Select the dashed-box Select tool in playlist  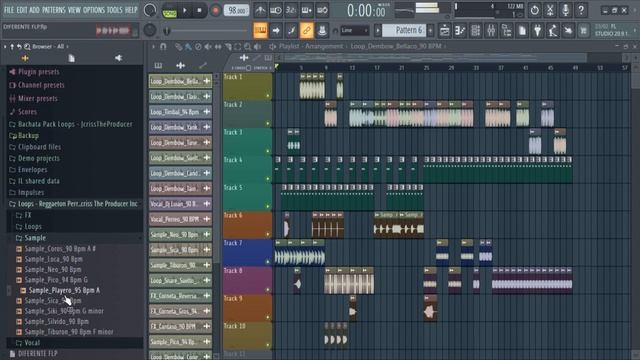(x=238, y=47)
